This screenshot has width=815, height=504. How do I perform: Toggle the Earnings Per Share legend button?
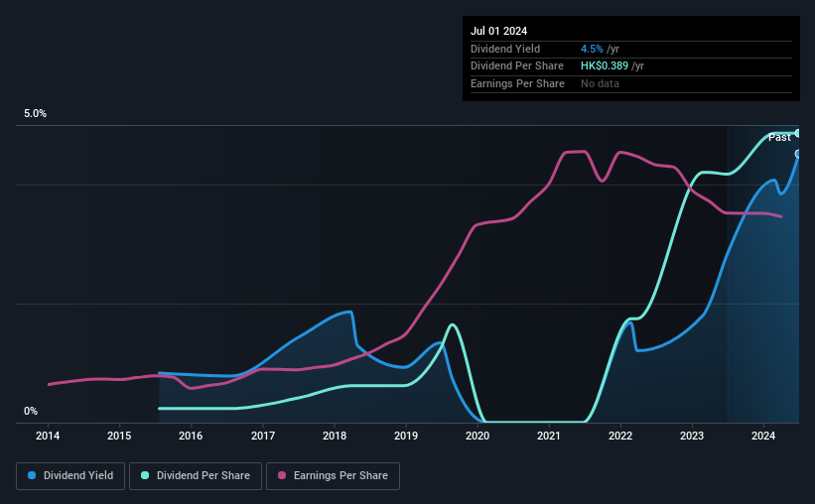pos(333,476)
